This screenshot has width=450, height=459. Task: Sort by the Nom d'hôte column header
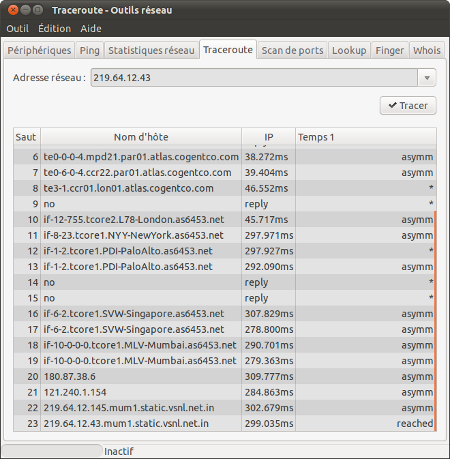pos(141,137)
